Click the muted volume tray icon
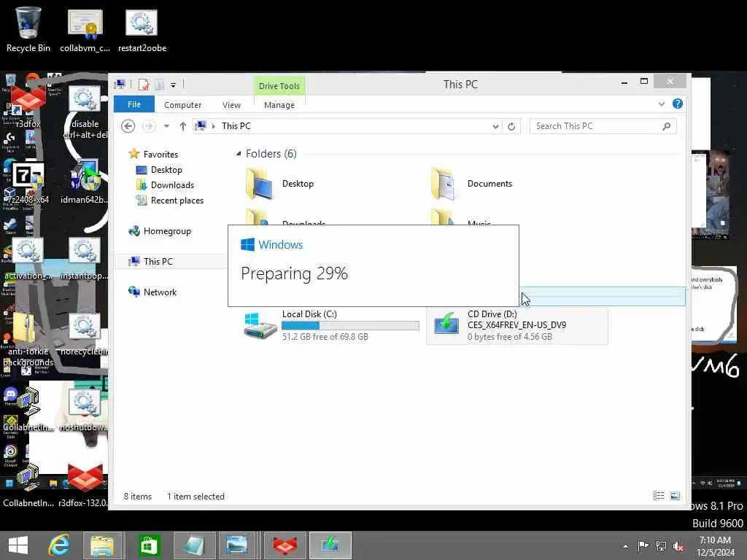 point(678,545)
